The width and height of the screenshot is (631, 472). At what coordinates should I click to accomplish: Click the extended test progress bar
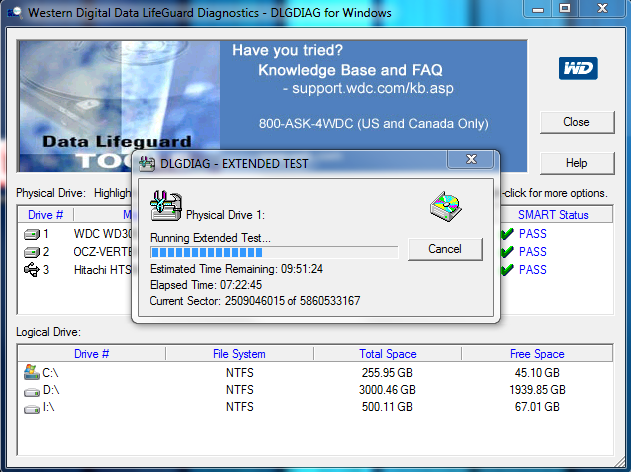pos(274,252)
